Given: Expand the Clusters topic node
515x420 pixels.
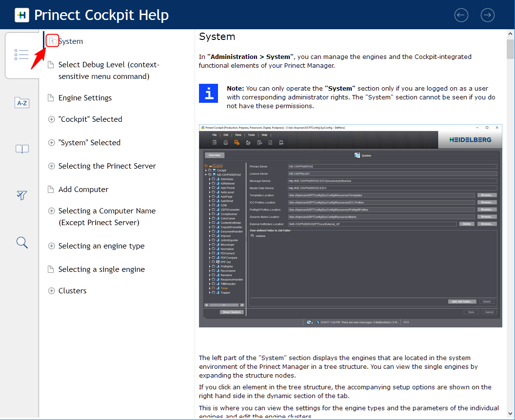Looking at the screenshot, I should [51, 291].
